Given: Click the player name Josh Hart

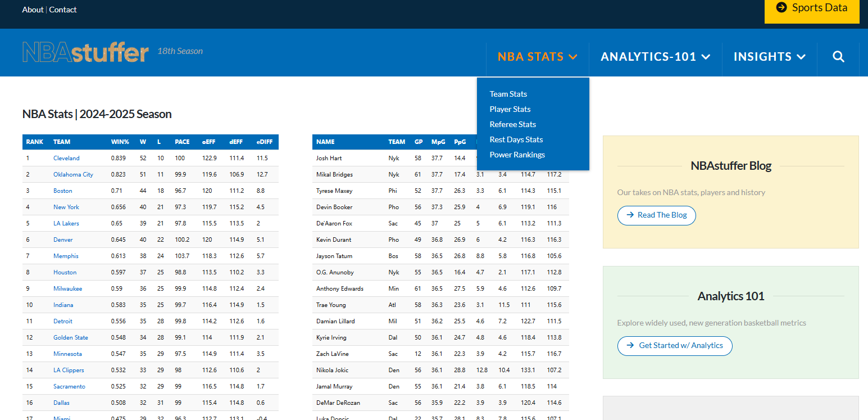Looking at the screenshot, I should point(329,159).
